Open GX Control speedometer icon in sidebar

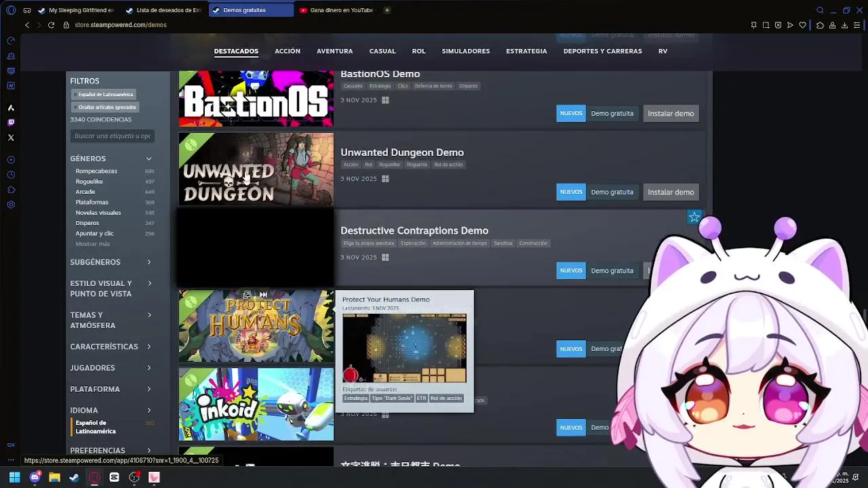(x=11, y=41)
